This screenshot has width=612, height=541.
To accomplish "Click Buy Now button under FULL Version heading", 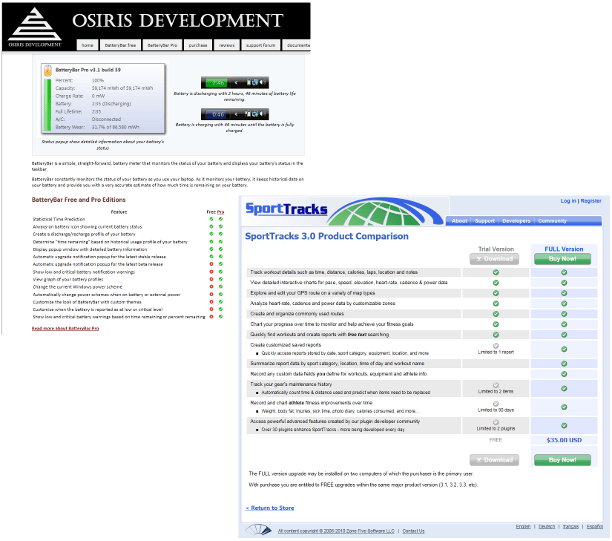I will [x=562, y=259].
